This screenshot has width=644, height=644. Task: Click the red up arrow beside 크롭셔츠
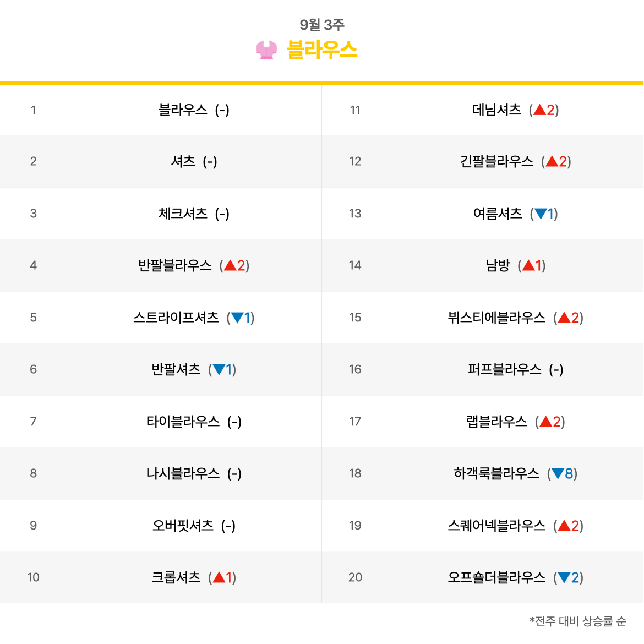tap(219, 577)
